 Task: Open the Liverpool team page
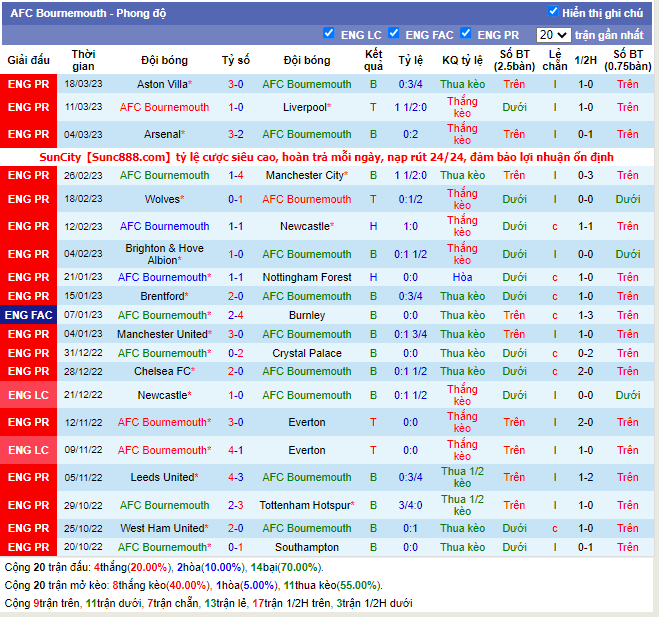(304, 107)
